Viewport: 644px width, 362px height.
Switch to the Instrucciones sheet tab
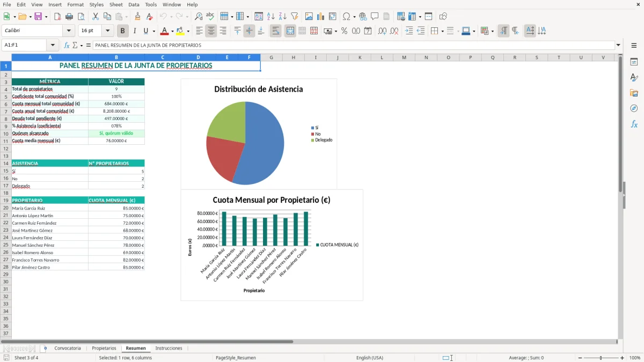click(x=169, y=348)
